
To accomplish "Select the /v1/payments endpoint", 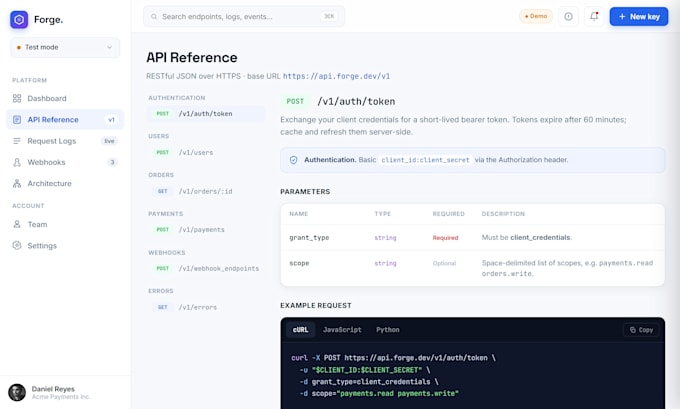I will [206, 229].
